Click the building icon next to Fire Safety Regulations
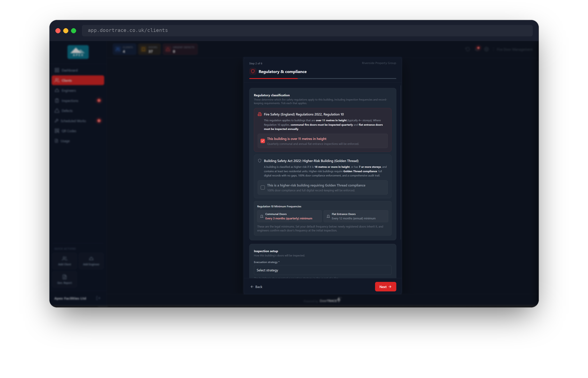Viewport: 588px width, 378px height. click(x=260, y=114)
